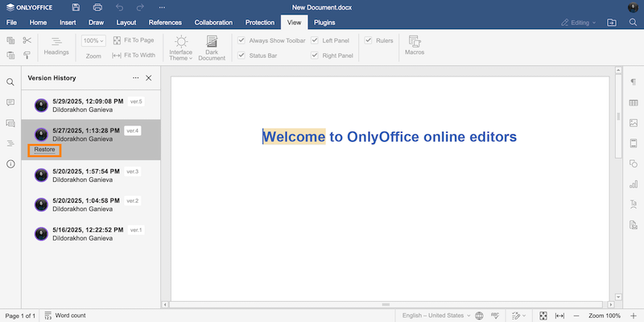The height and width of the screenshot is (322, 644).
Task: Select version ver.1 from 5/16/2025
Action: click(91, 233)
